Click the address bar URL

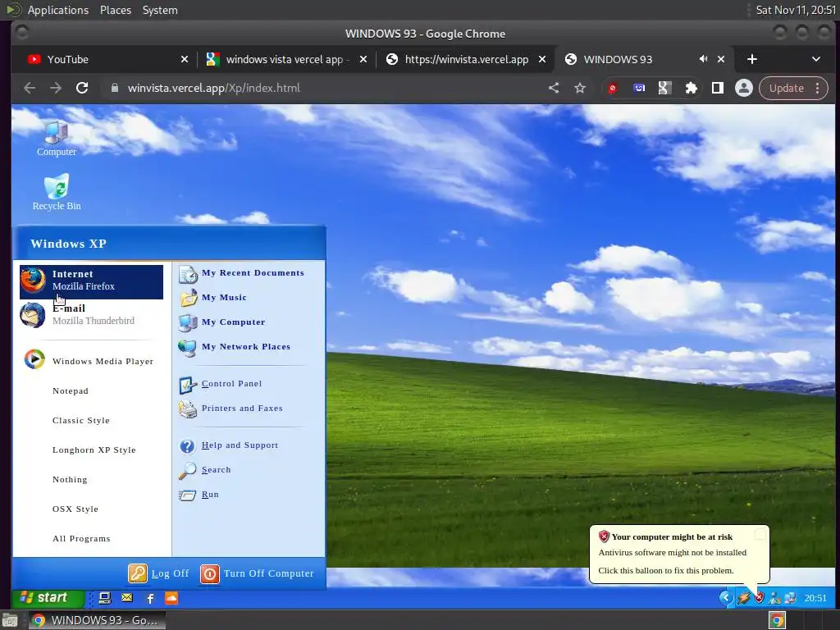pyautogui.click(x=214, y=88)
